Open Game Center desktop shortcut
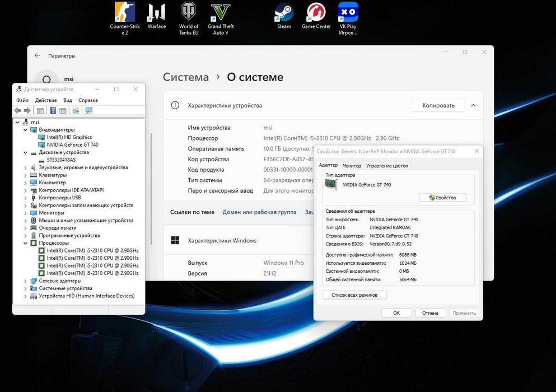Image resolution: width=556 pixels, height=392 pixels. pos(316,16)
